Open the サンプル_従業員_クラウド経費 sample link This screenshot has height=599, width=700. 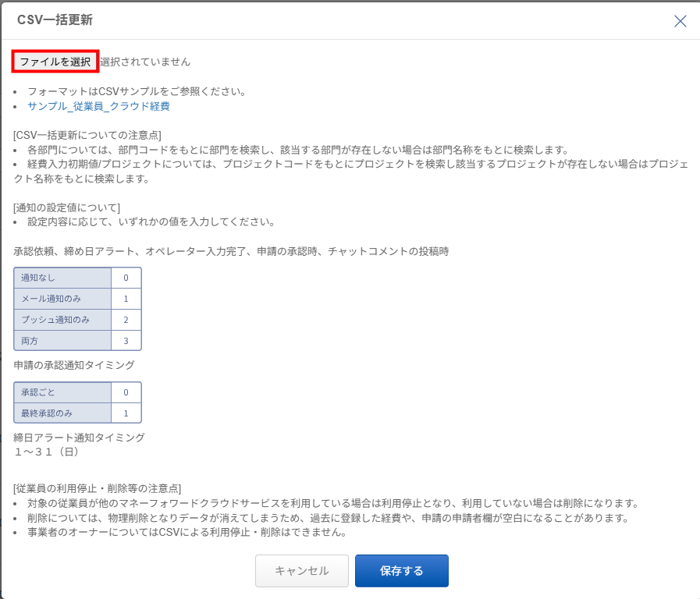click(98, 106)
